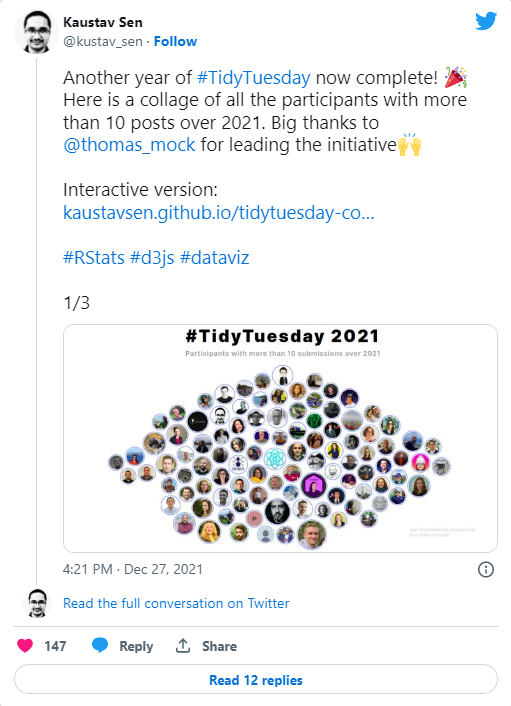Open the #TidyTuesday hashtag
The width and height of the screenshot is (511, 706).
pos(253,78)
